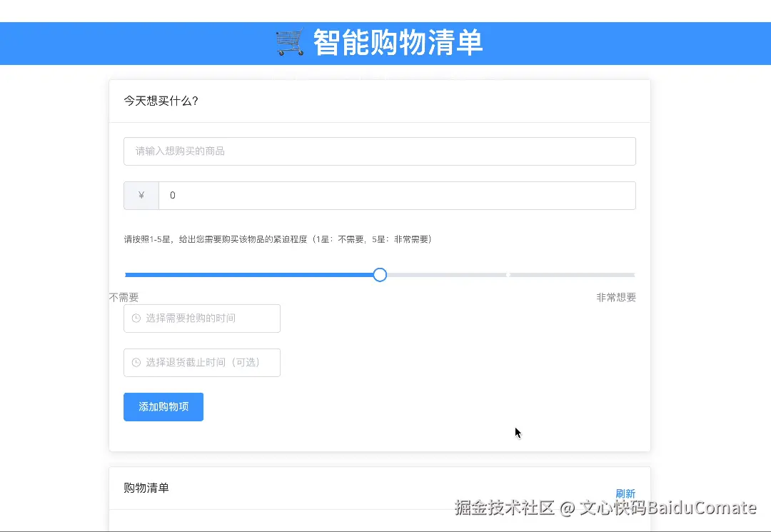Focus the product name input field
The image size is (771, 532).
pos(380,151)
